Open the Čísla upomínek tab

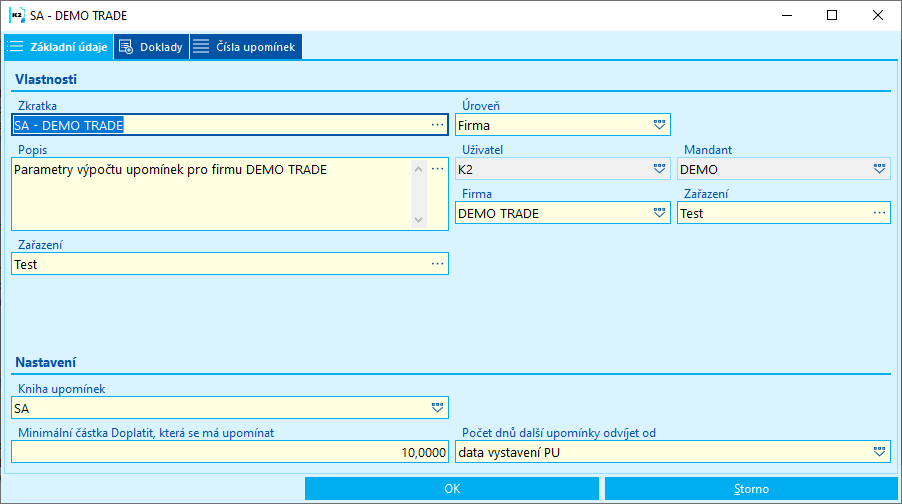tap(246, 47)
